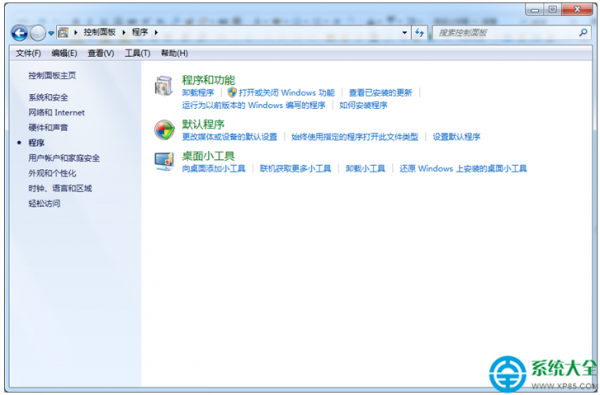This screenshot has height=395, width=600.
Task: Open 时钟、语言和区域 in sidebar
Action: click(x=60, y=188)
